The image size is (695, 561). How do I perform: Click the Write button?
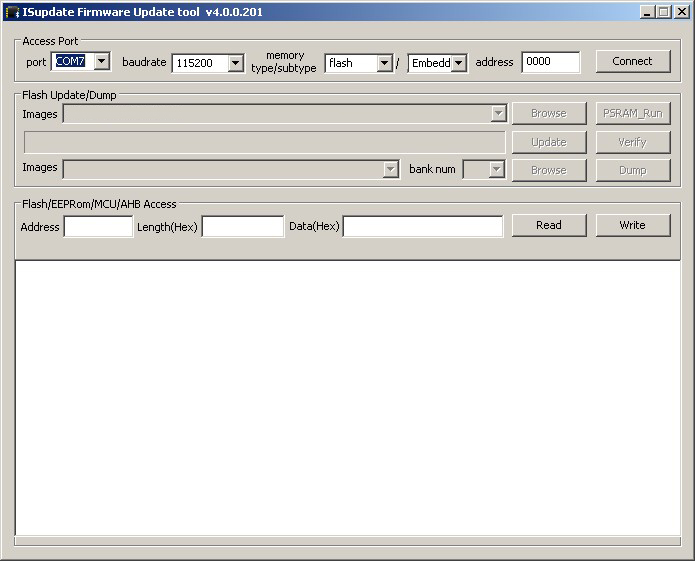[632, 225]
